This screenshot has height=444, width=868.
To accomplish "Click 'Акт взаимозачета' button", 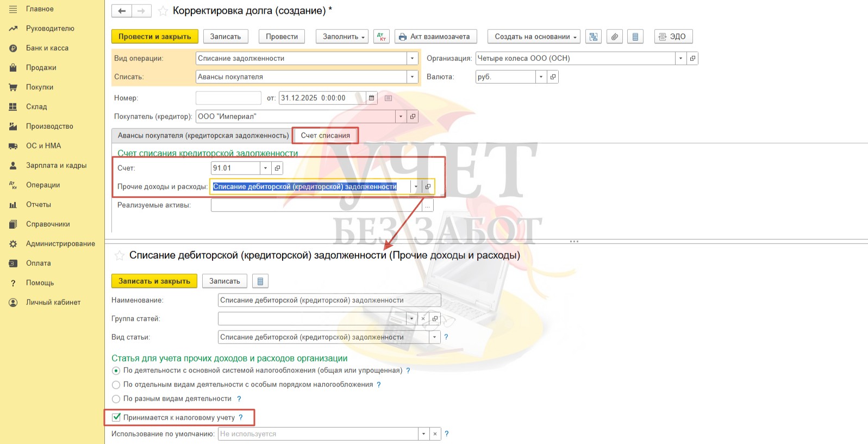I will [x=435, y=36].
